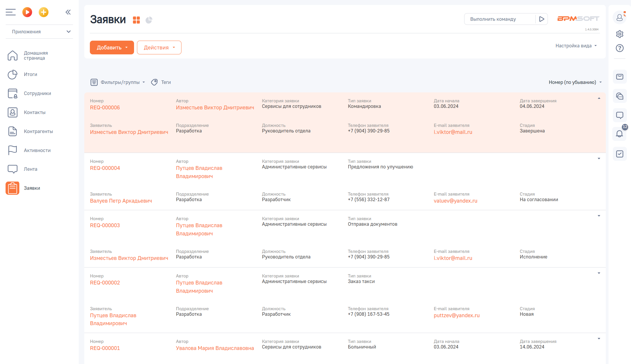Screen dimensions: 631x364
Task: Open the notifications bell icon
Action: click(x=620, y=134)
